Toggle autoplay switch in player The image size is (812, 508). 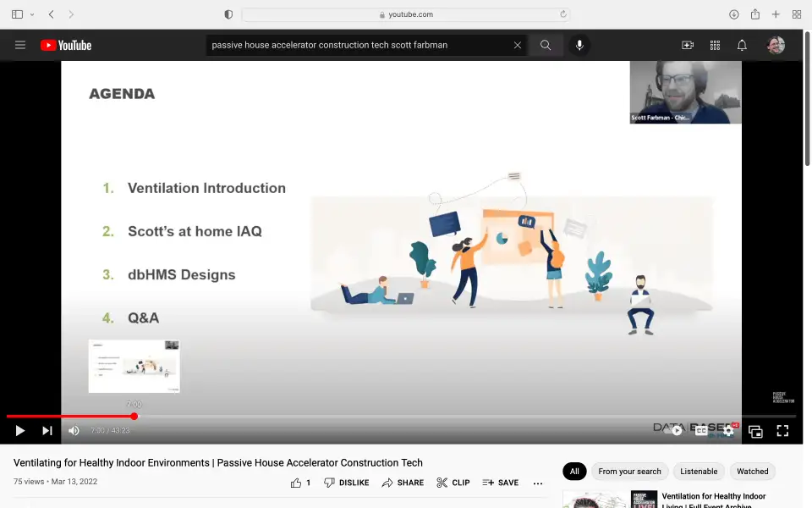click(x=676, y=431)
